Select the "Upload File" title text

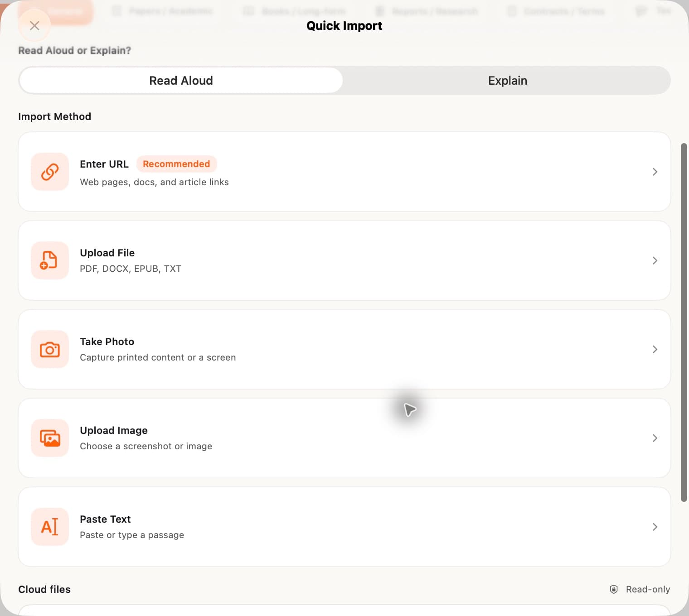tap(107, 253)
